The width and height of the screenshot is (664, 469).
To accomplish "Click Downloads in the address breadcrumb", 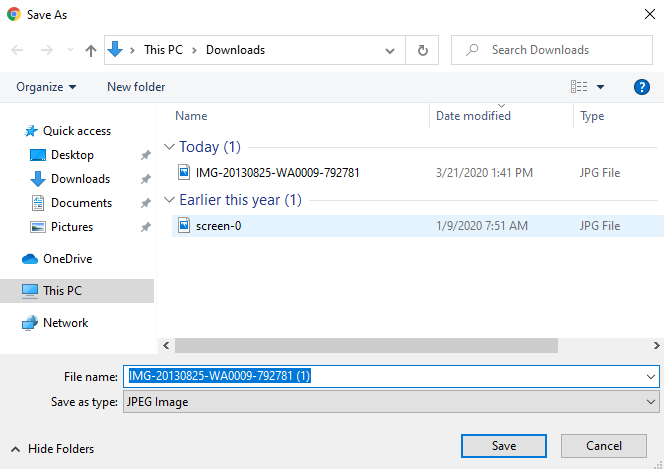I will [235, 50].
